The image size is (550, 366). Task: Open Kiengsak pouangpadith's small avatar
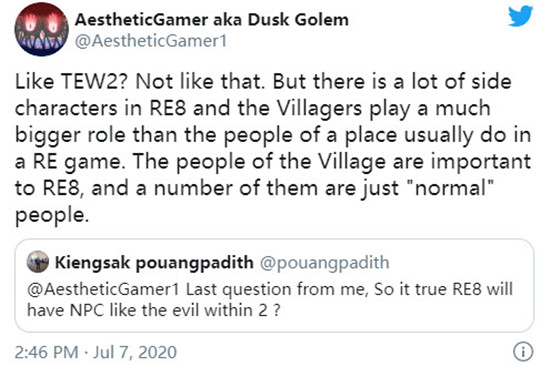point(38,262)
